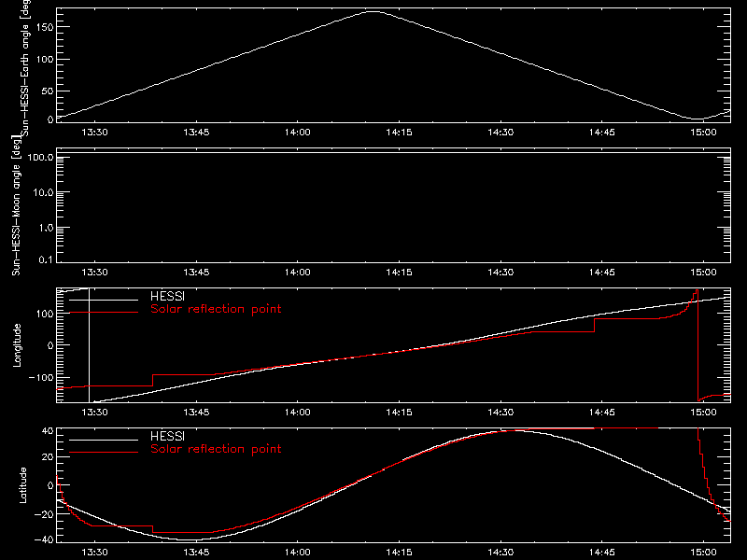Screen dimensions: 747x560
Task: Click 14:30 time label under Latitude plot
Action: coord(500,553)
